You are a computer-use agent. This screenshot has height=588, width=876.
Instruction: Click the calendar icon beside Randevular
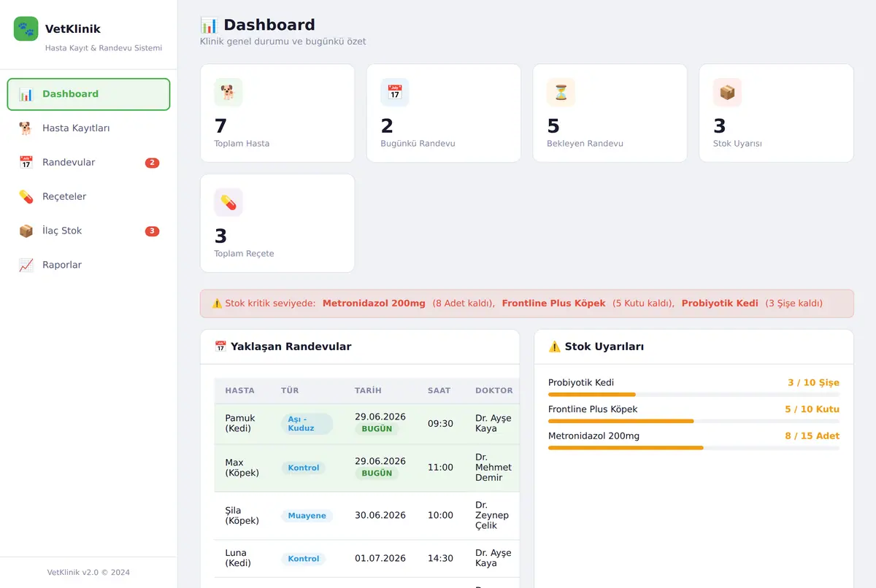pyautogui.click(x=26, y=163)
